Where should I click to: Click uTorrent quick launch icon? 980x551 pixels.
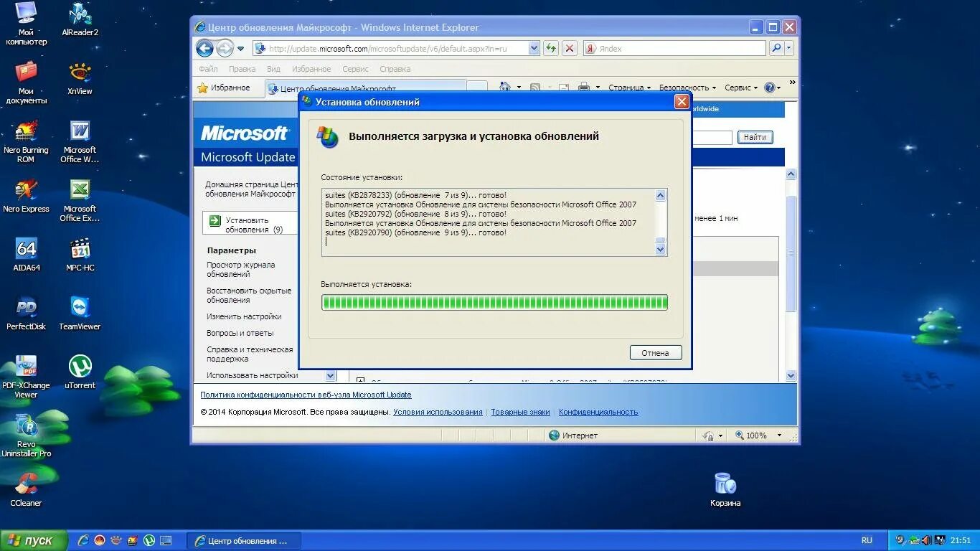(149, 540)
